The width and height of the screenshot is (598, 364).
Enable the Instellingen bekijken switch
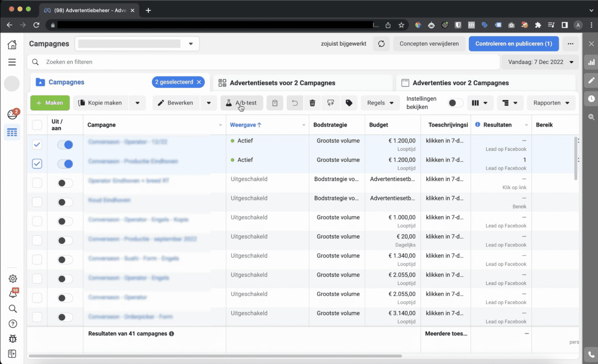(x=455, y=103)
